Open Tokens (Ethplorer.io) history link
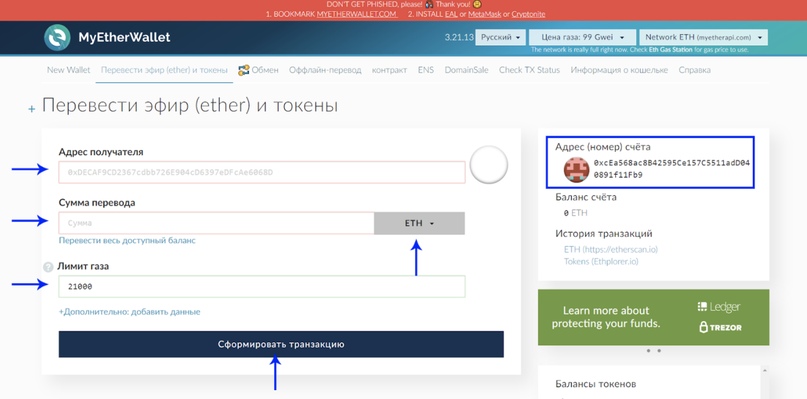 point(601,262)
